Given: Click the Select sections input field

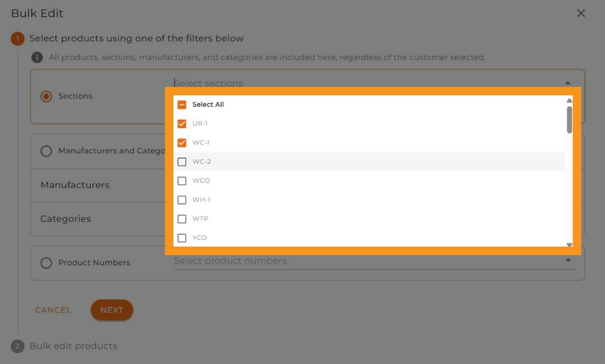Looking at the screenshot, I should coord(339,83).
